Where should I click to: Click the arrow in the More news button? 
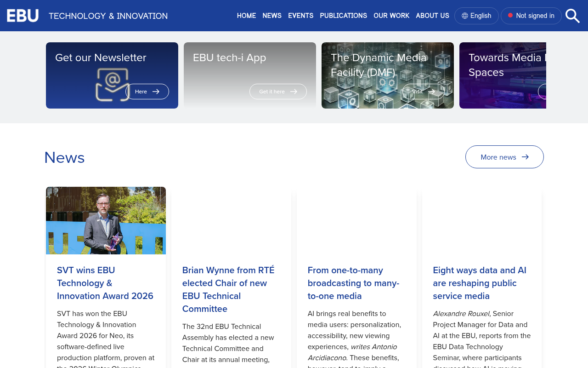525,157
